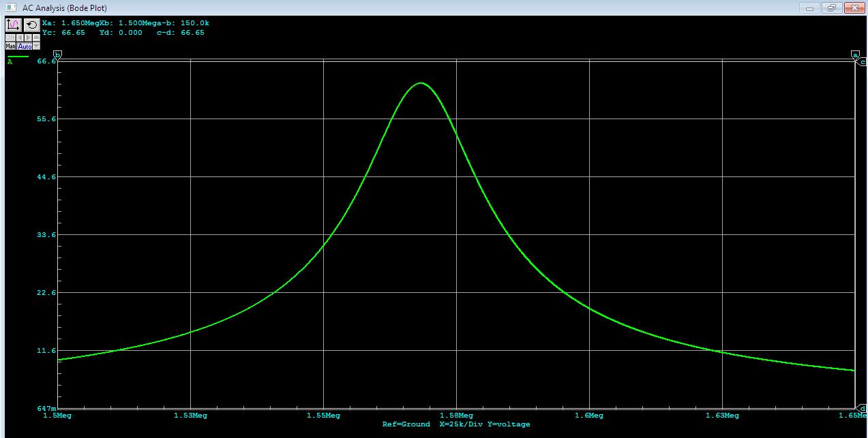The height and width of the screenshot is (438, 868).
Task: Click the 55.6 y-axis label
Action: point(46,119)
